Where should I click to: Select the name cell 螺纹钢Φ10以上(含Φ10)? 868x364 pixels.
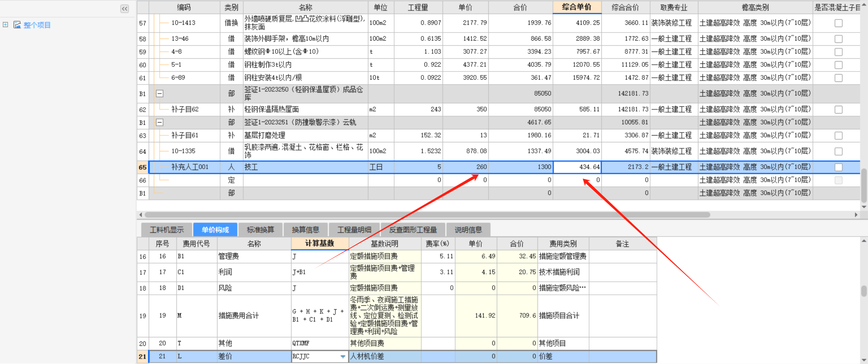306,52
